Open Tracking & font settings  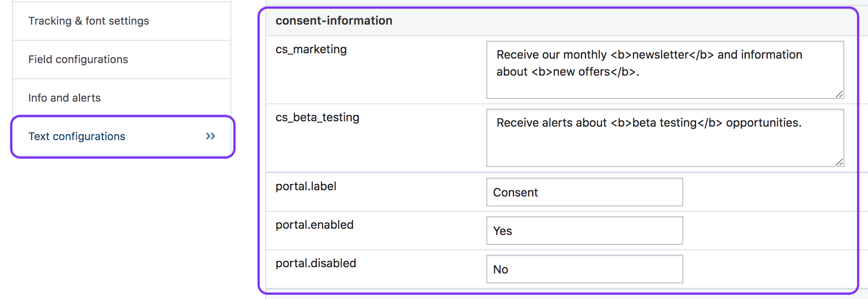[89, 21]
